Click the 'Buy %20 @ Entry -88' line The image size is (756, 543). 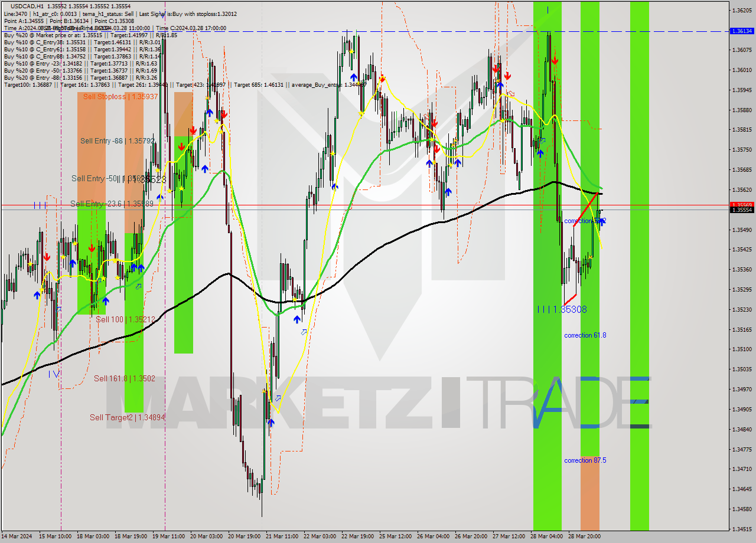click(80, 77)
